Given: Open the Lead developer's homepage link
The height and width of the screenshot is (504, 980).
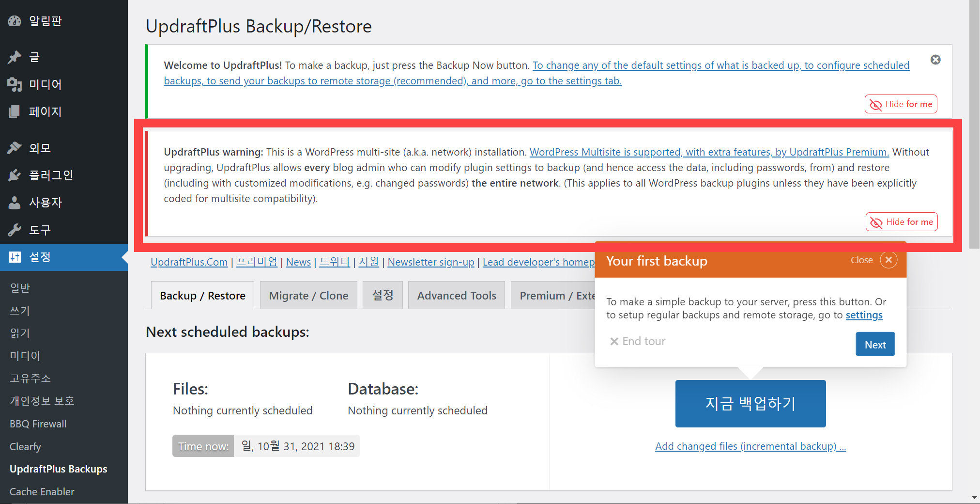Looking at the screenshot, I should (539, 262).
